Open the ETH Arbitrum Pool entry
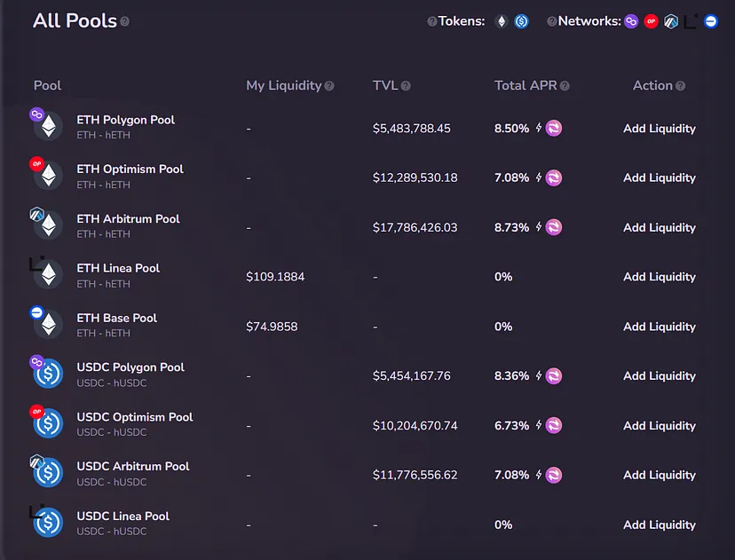735x560 pixels. (x=128, y=219)
